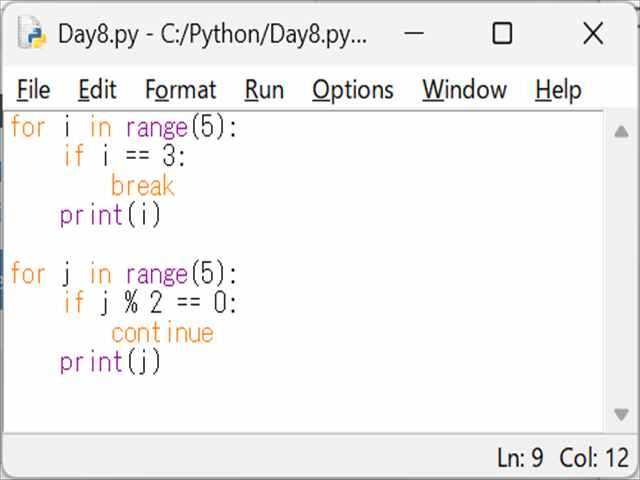Click the 'Col: 12' status indicator
This screenshot has width=640, height=480.
tap(594, 457)
